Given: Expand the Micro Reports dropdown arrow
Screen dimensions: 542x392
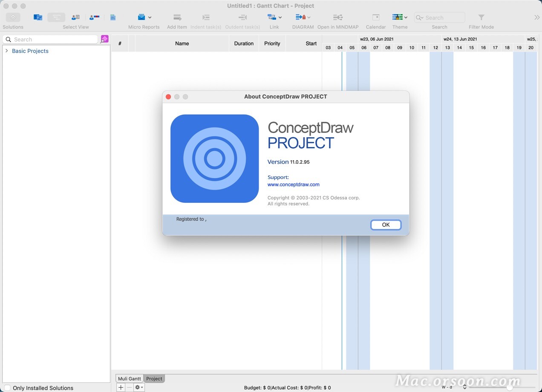Looking at the screenshot, I should pyautogui.click(x=150, y=17).
